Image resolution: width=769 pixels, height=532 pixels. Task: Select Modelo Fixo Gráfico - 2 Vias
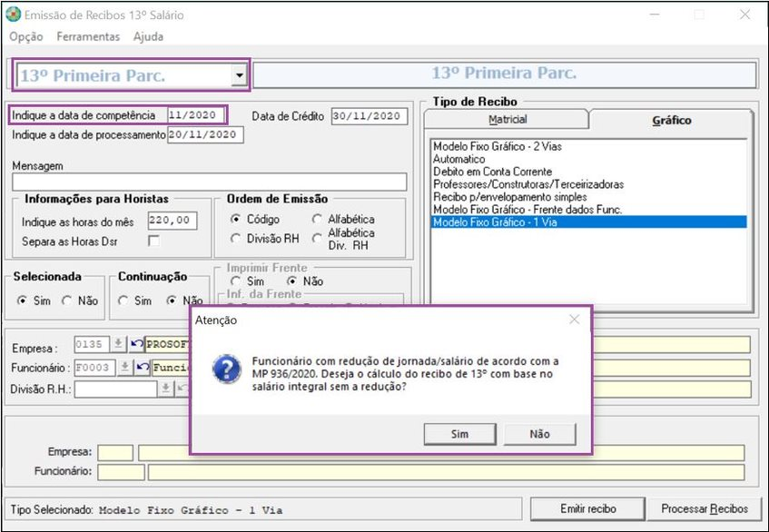tap(498, 146)
